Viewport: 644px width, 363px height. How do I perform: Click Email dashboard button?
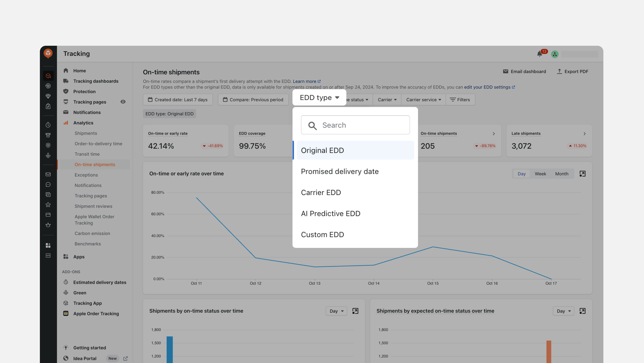(524, 71)
